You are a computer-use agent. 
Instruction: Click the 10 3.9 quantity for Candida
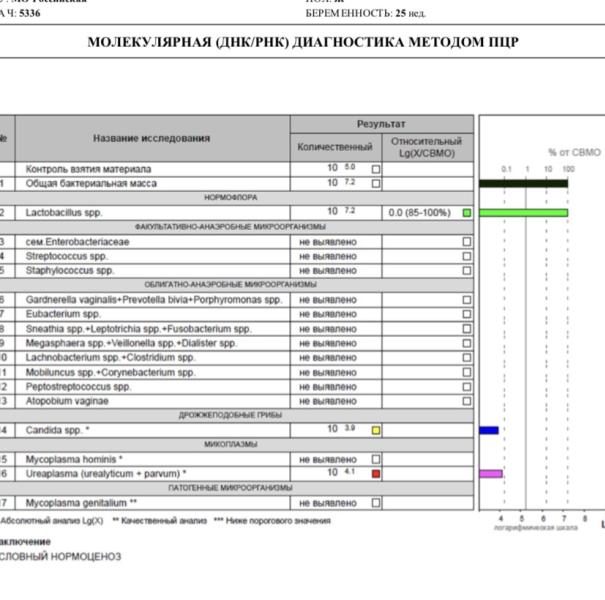click(341, 429)
